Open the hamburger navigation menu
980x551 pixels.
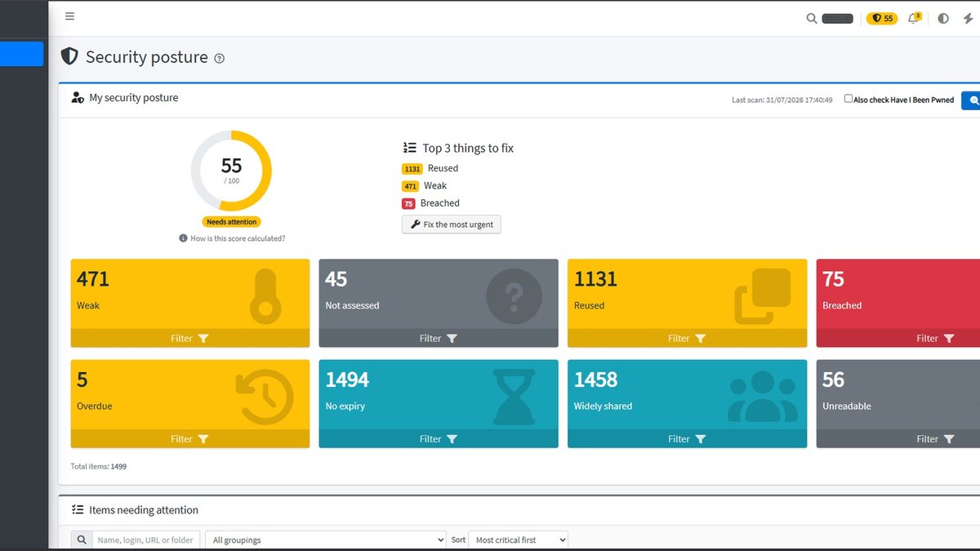(69, 16)
